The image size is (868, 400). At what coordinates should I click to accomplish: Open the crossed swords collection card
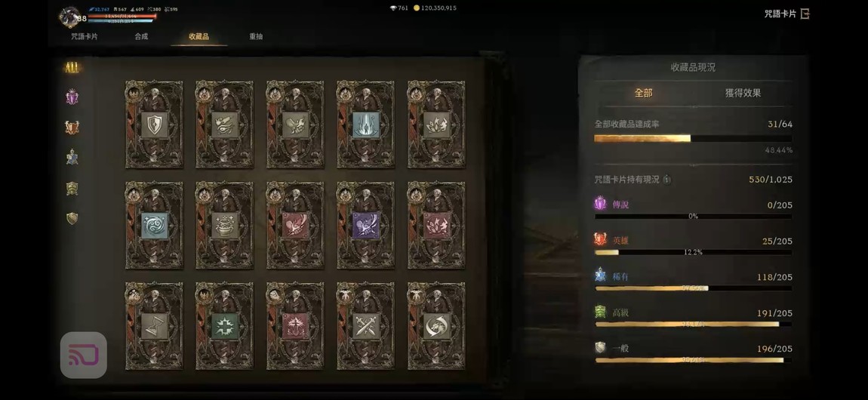(x=365, y=326)
